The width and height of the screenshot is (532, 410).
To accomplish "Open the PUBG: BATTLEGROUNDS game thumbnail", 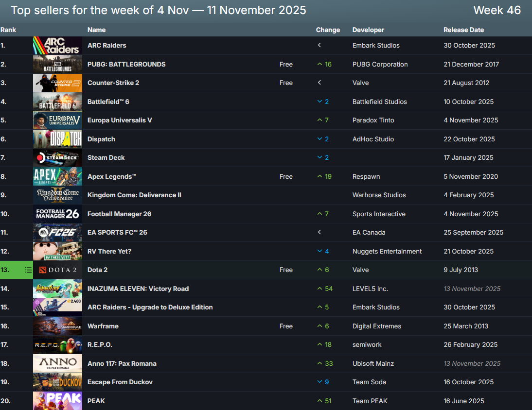I will (57, 64).
